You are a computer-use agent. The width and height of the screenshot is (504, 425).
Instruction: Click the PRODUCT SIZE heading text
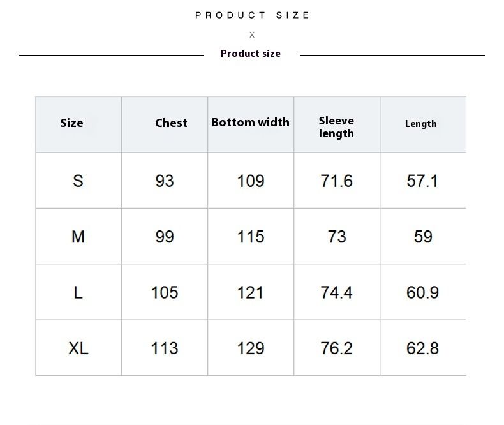point(252,15)
